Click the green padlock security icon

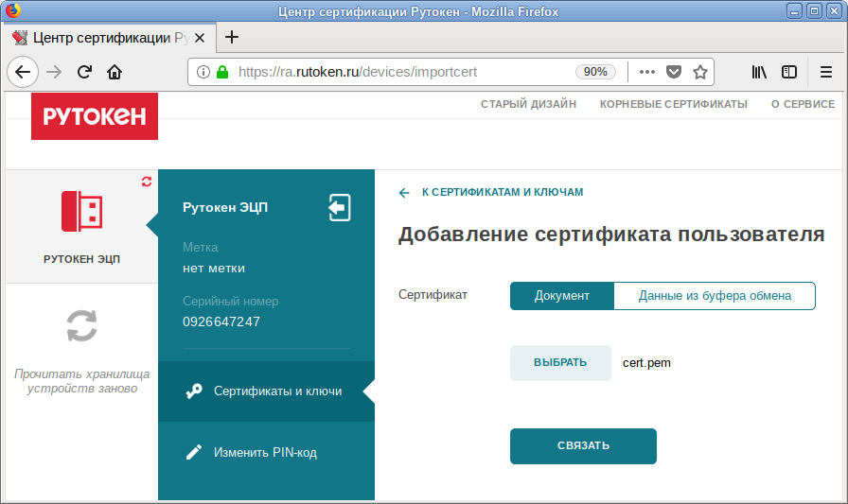[x=222, y=72]
